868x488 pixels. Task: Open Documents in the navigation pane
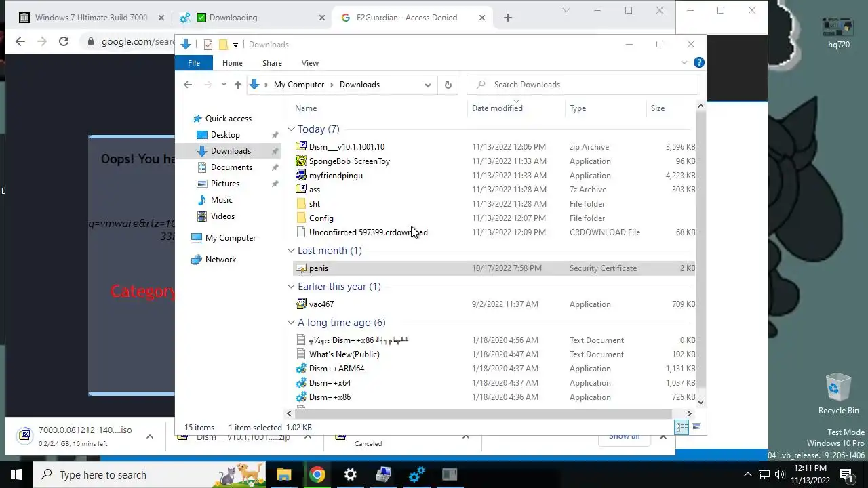click(231, 167)
